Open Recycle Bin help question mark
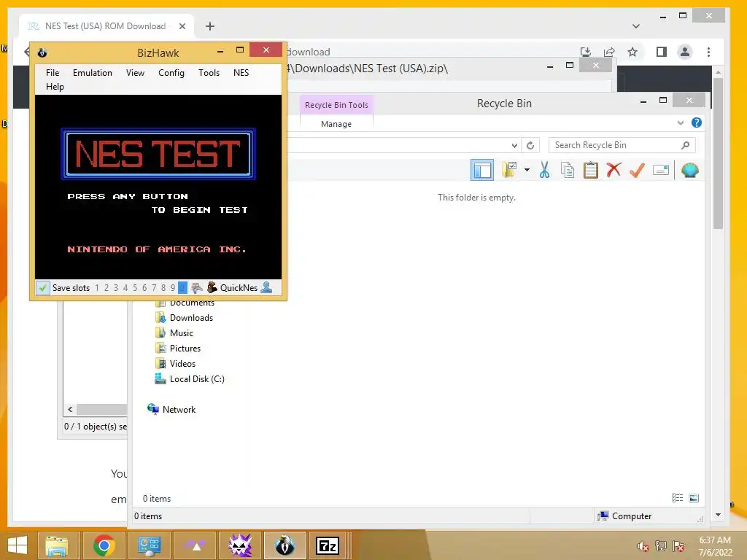This screenshot has width=747, height=560. (697, 122)
